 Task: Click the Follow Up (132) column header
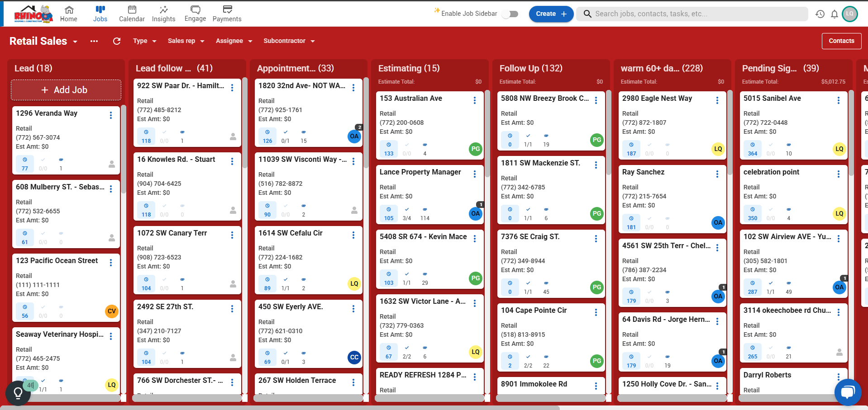[x=531, y=68]
